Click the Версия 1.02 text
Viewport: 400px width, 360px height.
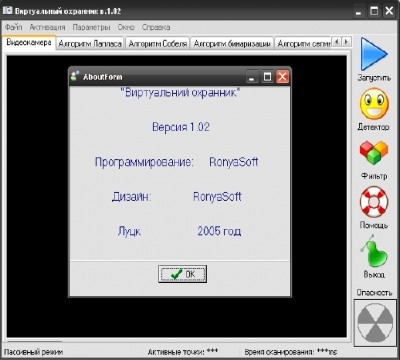point(181,127)
